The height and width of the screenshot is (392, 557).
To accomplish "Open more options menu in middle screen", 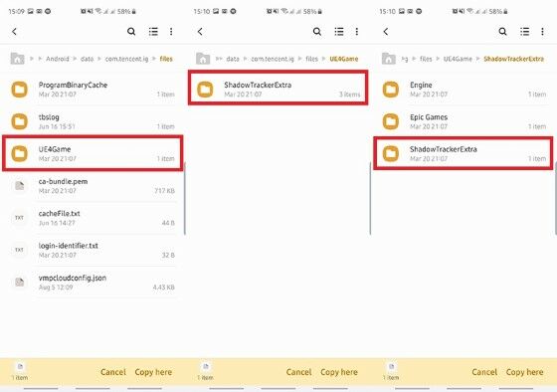I will (357, 32).
